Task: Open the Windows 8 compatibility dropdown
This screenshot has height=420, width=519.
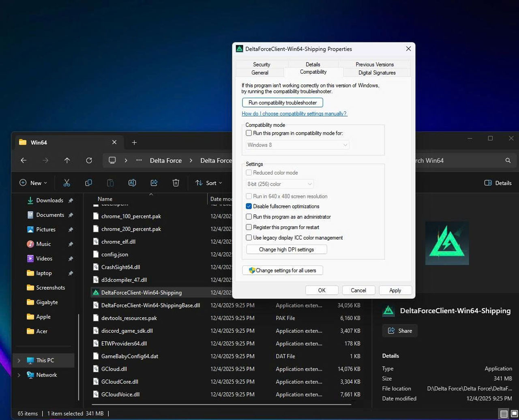Action: (x=298, y=145)
